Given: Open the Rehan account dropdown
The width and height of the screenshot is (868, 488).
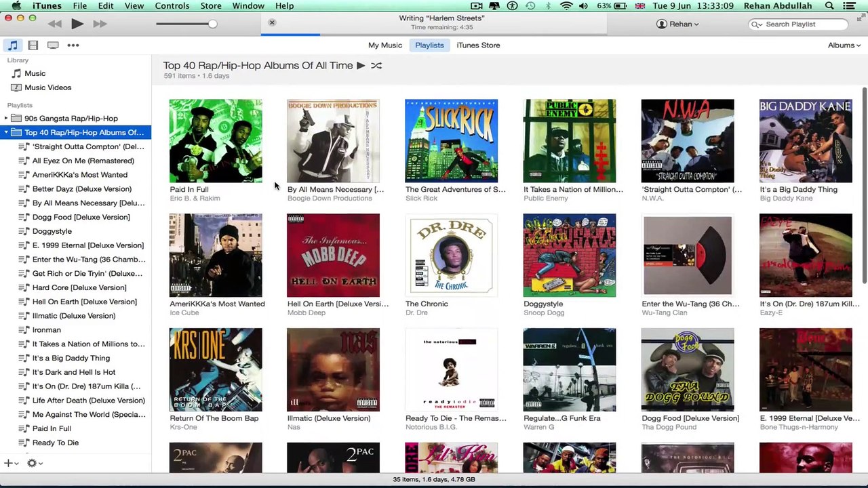Looking at the screenshot, I should pos(677,24).
